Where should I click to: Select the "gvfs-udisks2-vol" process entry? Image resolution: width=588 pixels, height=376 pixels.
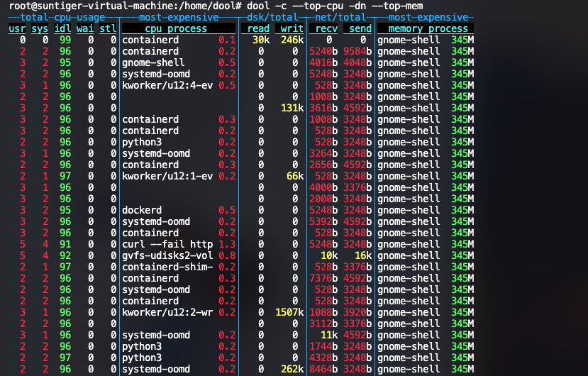(167, 255)
